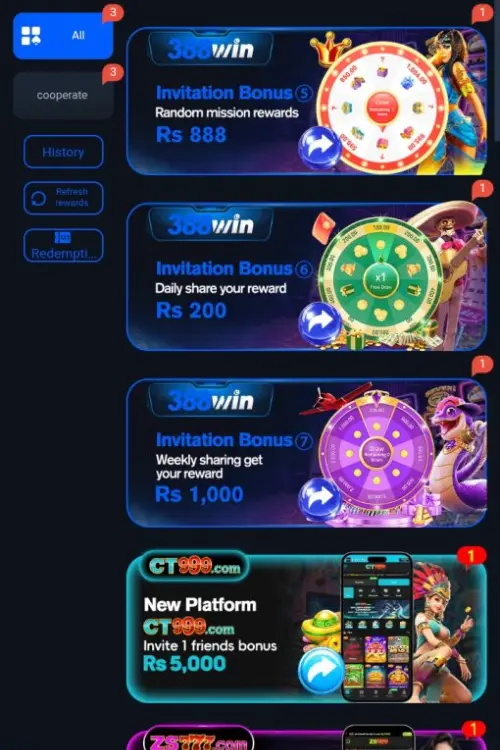The image size is (500, 750).
Task: Share Invitation Bonus 5 via the arrow icon
Action: (x=320, y=146)
